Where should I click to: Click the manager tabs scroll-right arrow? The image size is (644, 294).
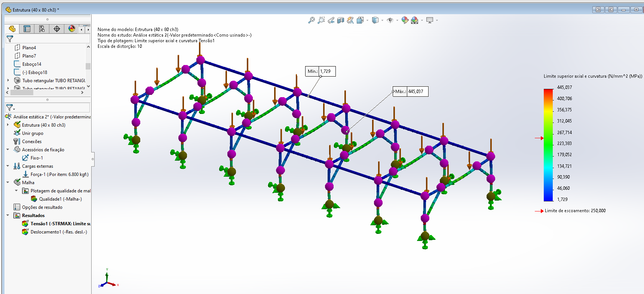click(x=88, y=29)
